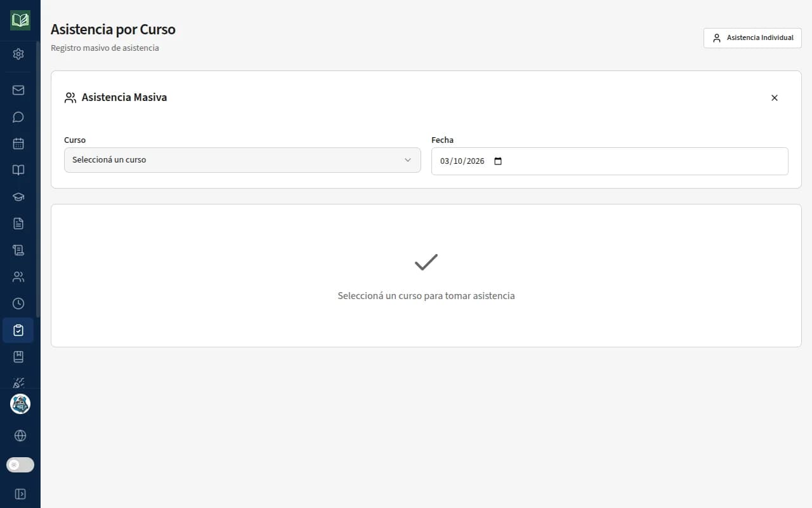Open the graduation cap icon
This screenshot has height=508, width=812.
coord(18,197)
